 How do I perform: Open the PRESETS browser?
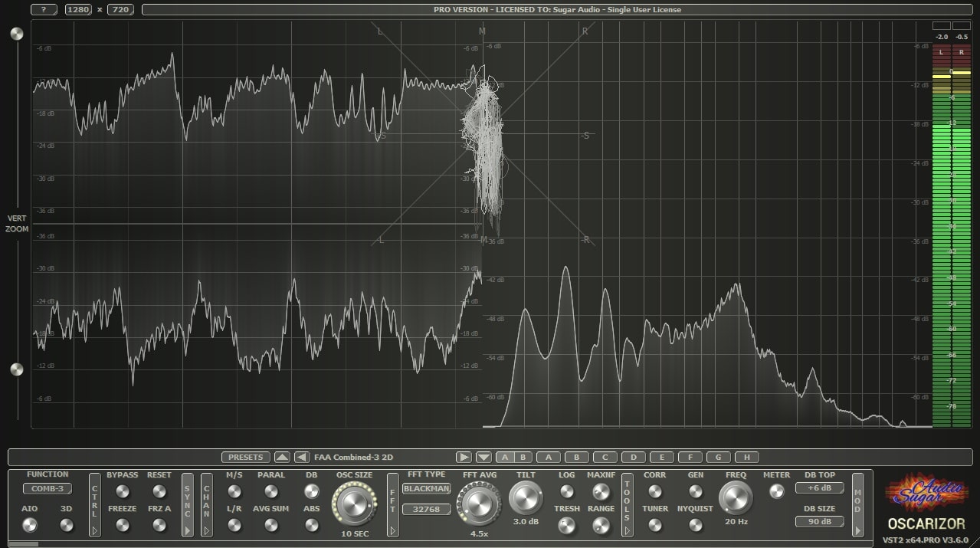(x=245, y=456)
